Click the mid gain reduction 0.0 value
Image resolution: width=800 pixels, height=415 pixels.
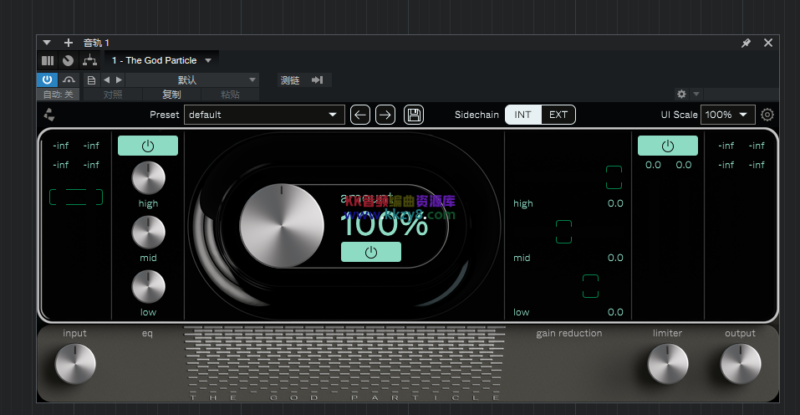tap(615, 258)
